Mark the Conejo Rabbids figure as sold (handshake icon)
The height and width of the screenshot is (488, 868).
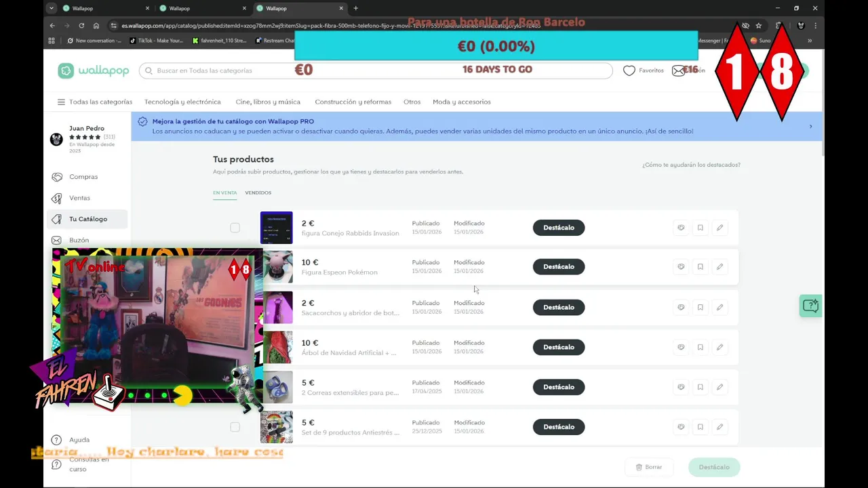(681, 228)
